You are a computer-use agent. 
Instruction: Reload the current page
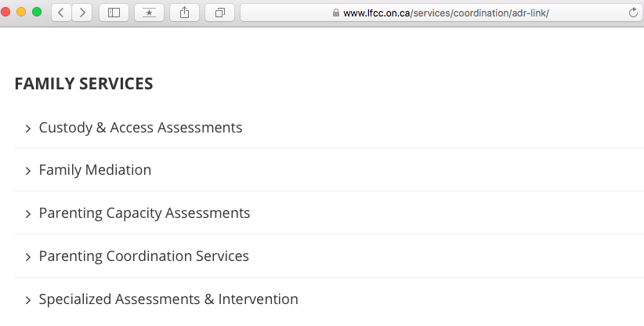pyautogui.click(x=633, y=13)
